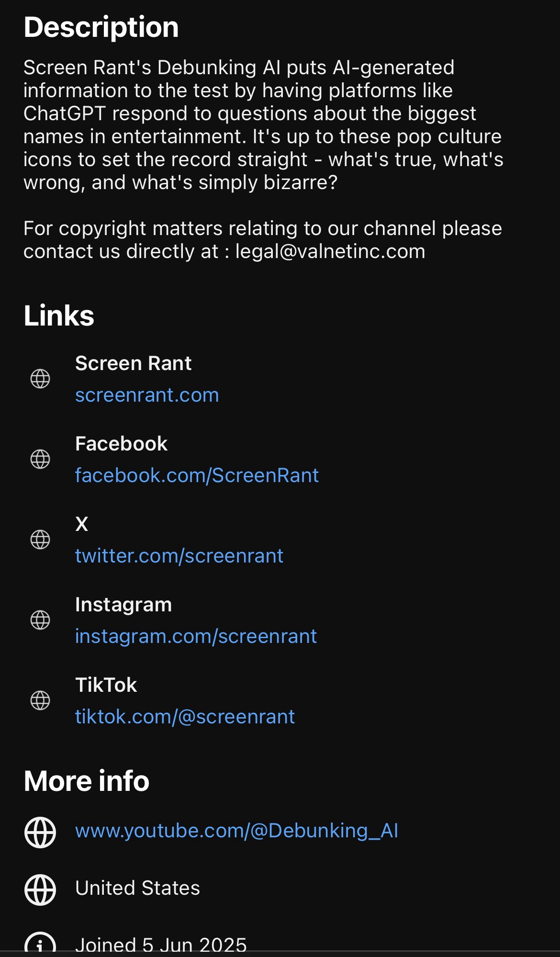560x957 pixels.
Task: Click the globe icon beside Screen Rant link
Action: [40, 379]
